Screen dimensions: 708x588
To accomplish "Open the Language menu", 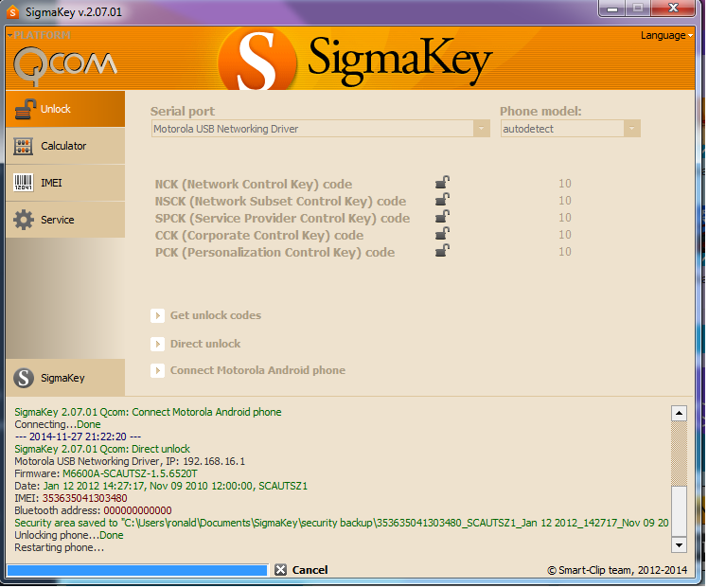I will [666, 36].
